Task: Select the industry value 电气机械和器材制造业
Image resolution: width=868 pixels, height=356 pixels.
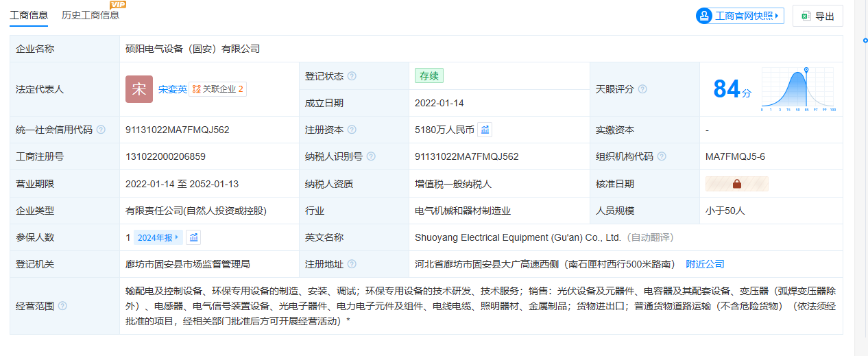Action: click(463, 211)
